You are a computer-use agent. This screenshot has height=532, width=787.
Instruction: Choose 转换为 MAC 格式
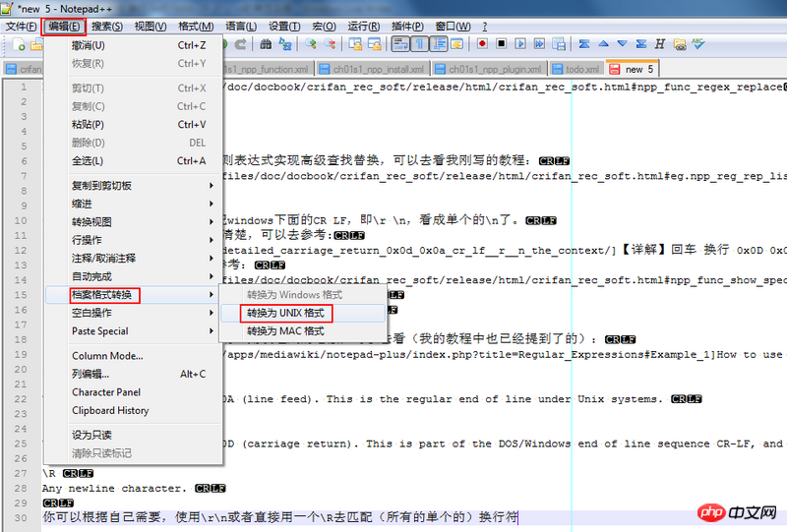point(303,330)
